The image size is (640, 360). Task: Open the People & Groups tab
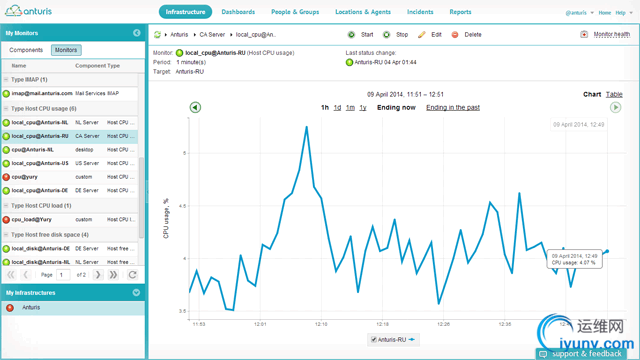point(295,12)
